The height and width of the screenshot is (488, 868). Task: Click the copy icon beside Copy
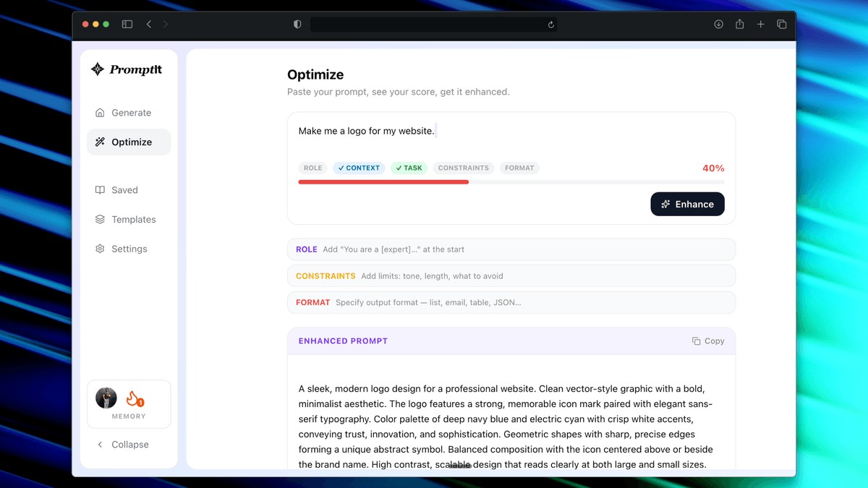coord(696,341)
